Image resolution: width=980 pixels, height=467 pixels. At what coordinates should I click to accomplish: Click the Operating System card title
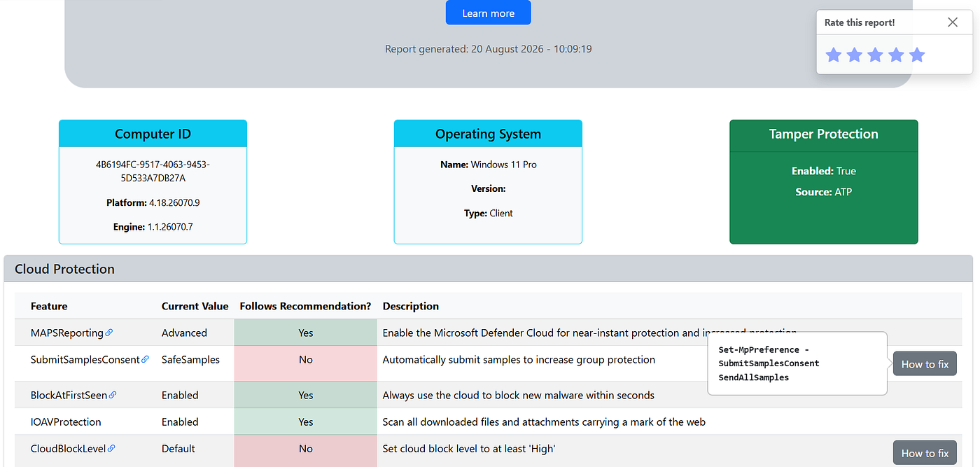point(488,134)
